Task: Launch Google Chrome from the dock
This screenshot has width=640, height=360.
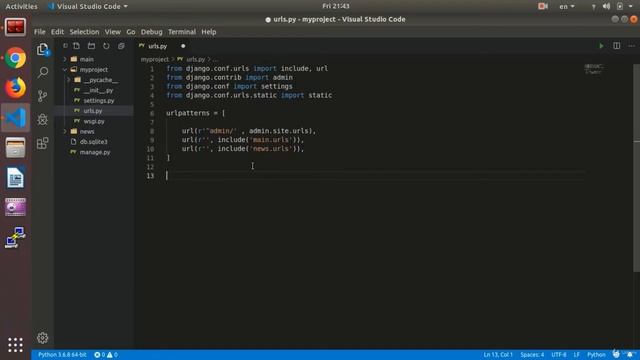Action: tap(16, 58)
